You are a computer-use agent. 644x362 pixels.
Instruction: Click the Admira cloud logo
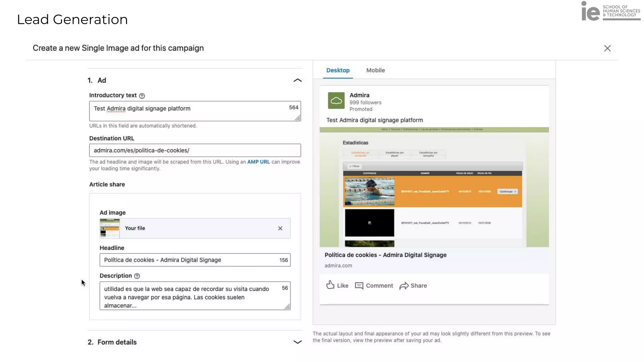336,101
